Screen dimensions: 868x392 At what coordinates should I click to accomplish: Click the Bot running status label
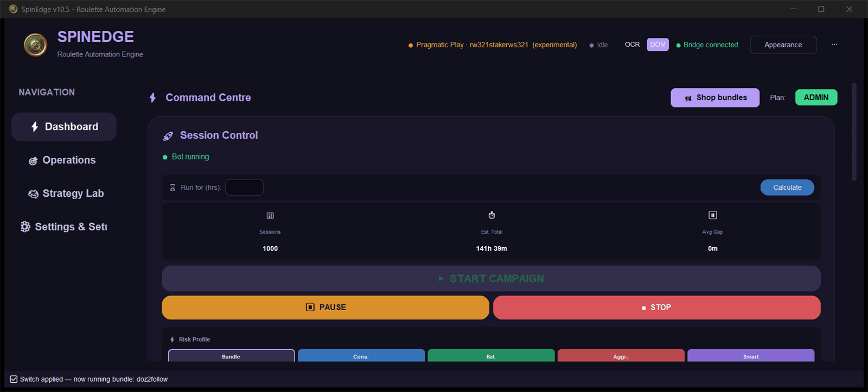[x=186, y=157]
